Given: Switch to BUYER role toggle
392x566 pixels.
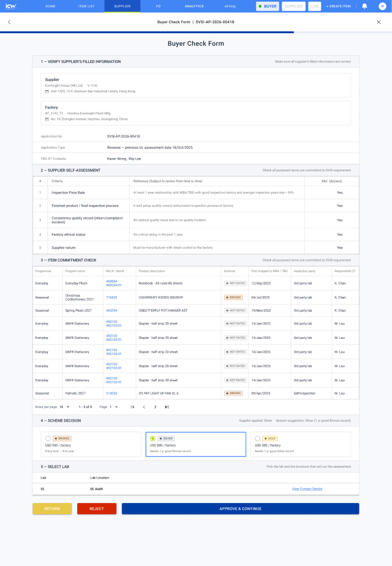Looking at the screenshot, I should click(268, 6).
